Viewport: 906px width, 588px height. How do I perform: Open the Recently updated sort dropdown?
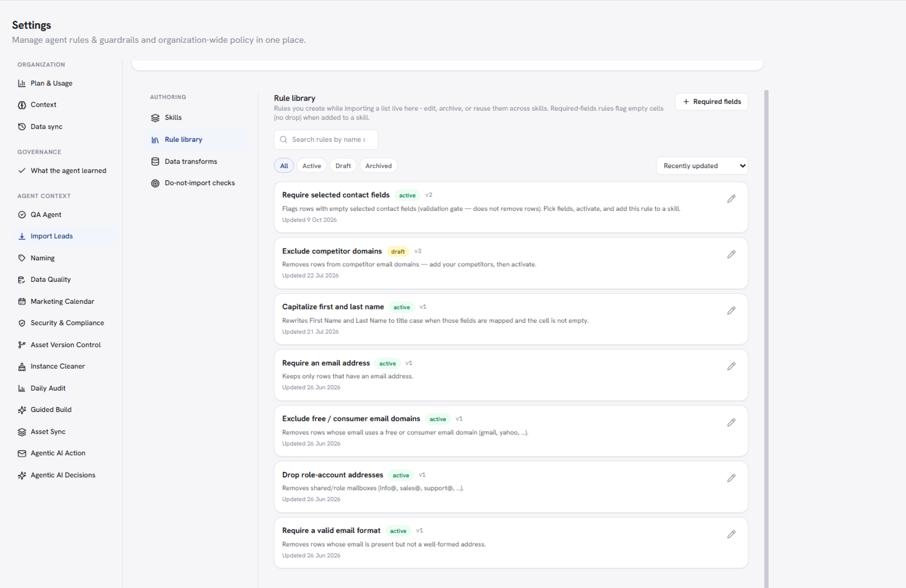tap(702, 166)
